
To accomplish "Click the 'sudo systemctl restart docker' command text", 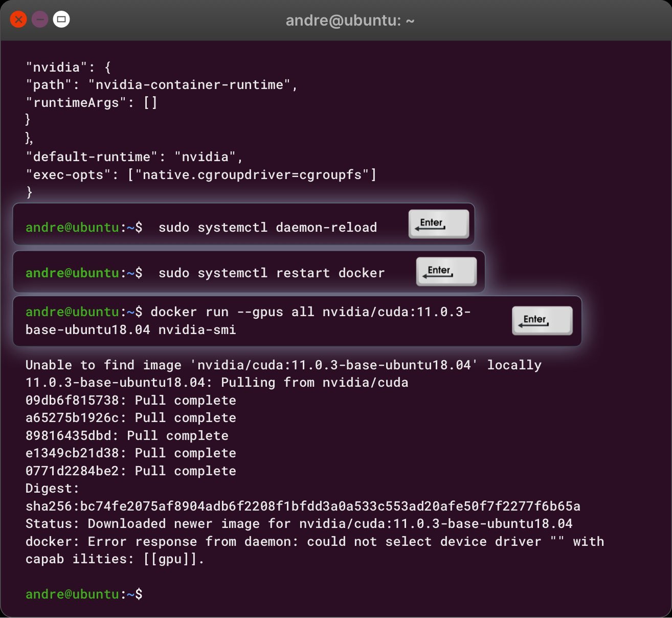I will point(271,273).
